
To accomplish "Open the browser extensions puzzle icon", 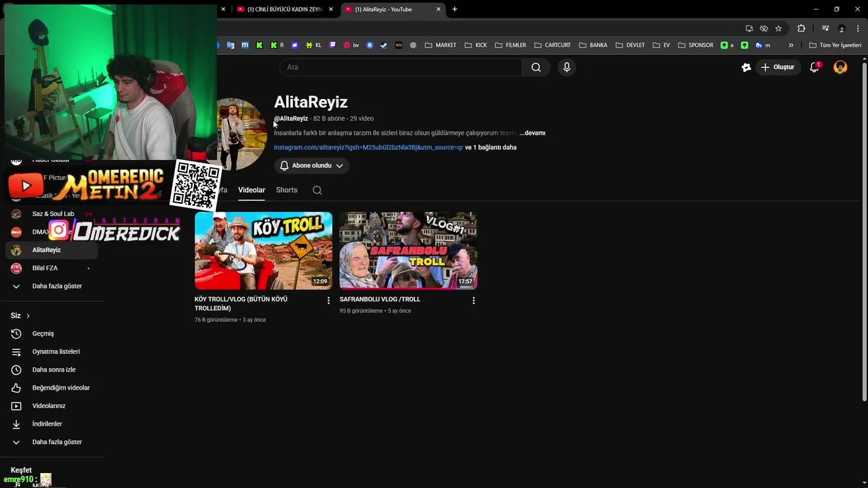I will (x=802, y=28).
